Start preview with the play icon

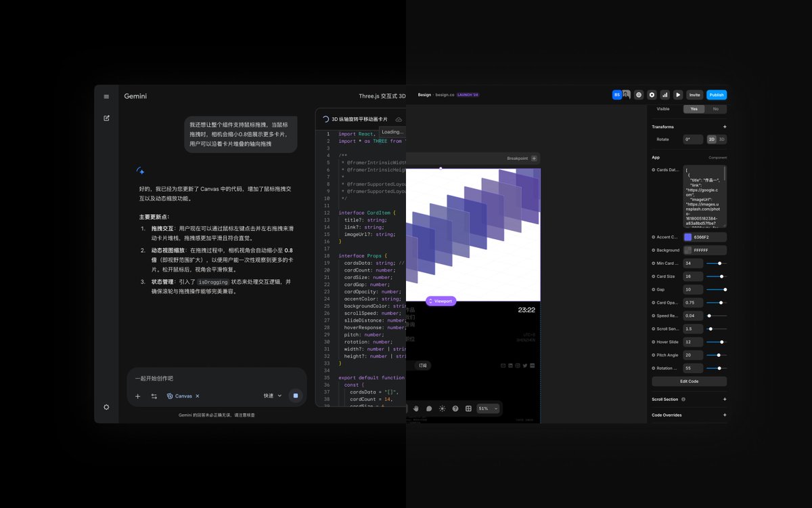click(678, 95)
